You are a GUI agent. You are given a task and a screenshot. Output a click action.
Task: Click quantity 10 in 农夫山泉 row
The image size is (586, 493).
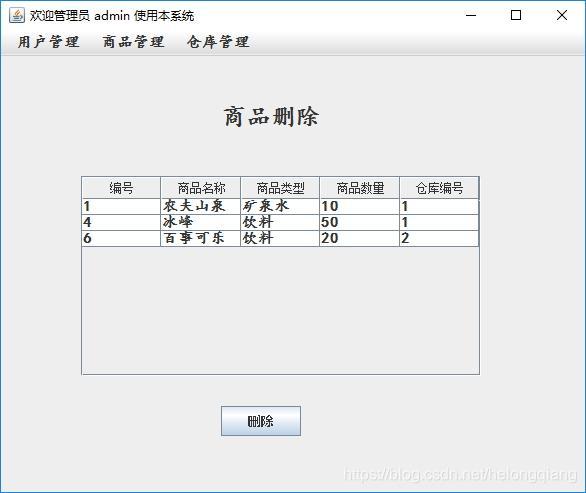[x=360, y=206]
